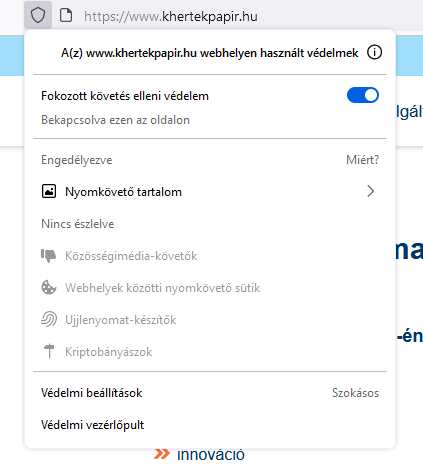The image size is (423, 468).
Task: Click the khertekpapir.hu address bar URL
Action: click(171, 16)
